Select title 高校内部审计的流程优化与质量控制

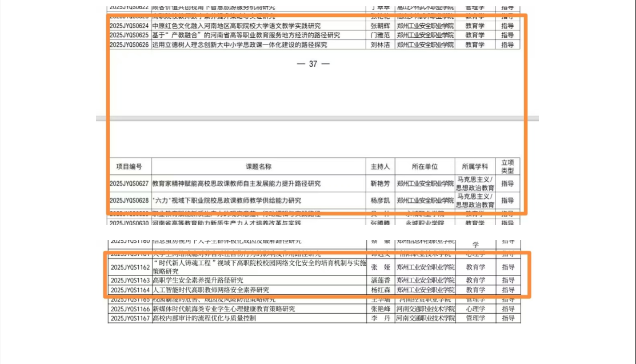click(205, 318)
